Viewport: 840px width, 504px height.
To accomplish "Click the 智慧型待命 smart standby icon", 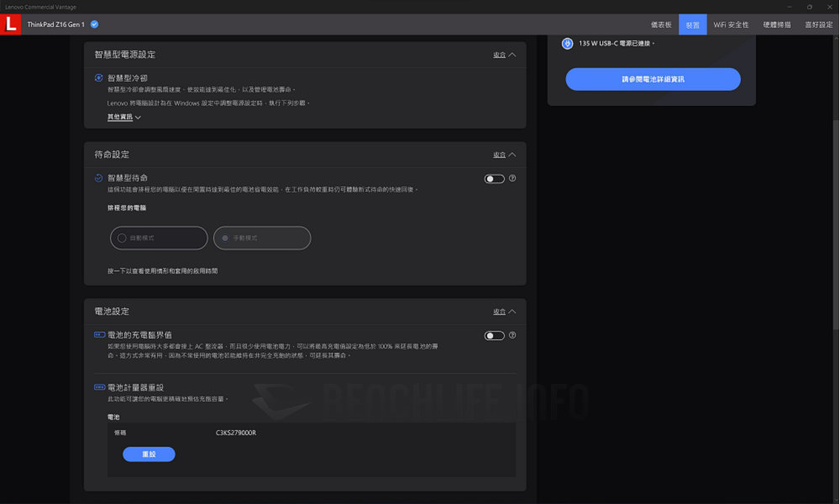I will click(x=99, y=178).
